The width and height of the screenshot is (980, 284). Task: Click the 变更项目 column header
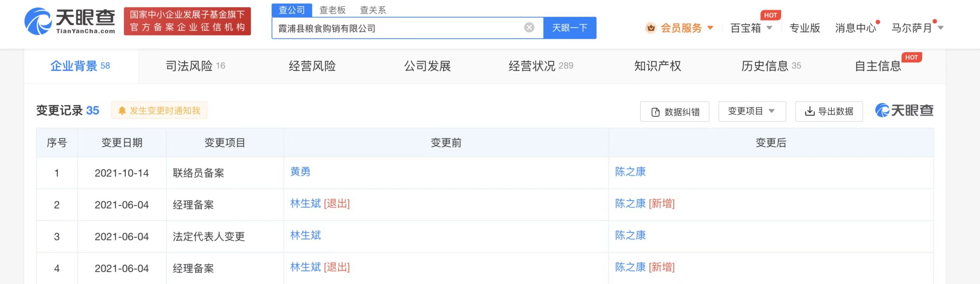pos(225,143)
